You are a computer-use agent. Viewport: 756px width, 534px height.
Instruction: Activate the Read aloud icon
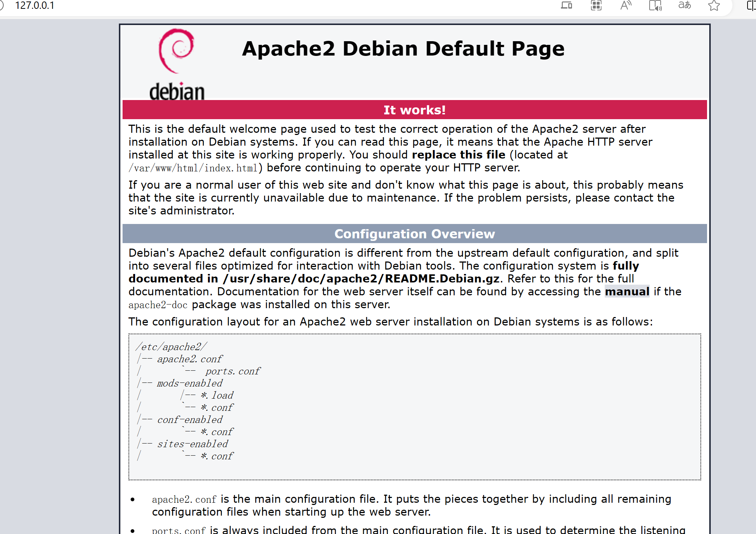point(626,6)
